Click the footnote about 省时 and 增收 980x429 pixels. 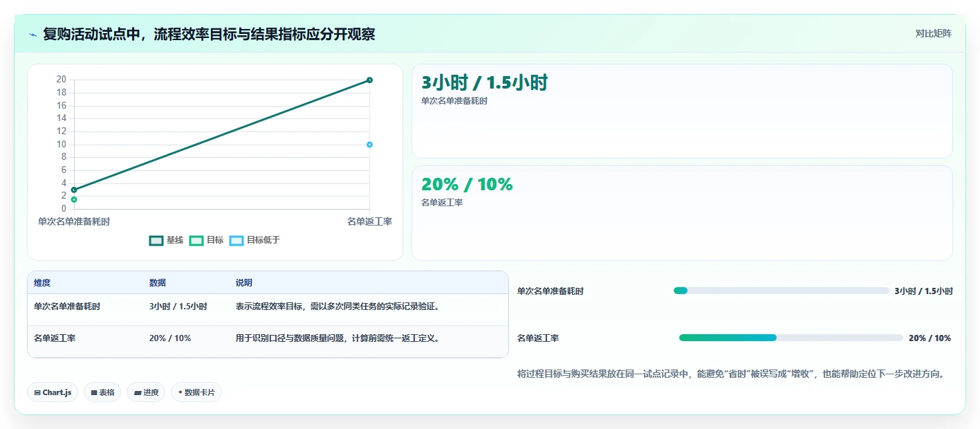(x=731, y=374)
